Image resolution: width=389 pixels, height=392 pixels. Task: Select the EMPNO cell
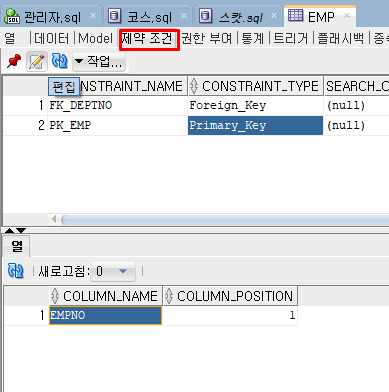(x=105, y=315)
